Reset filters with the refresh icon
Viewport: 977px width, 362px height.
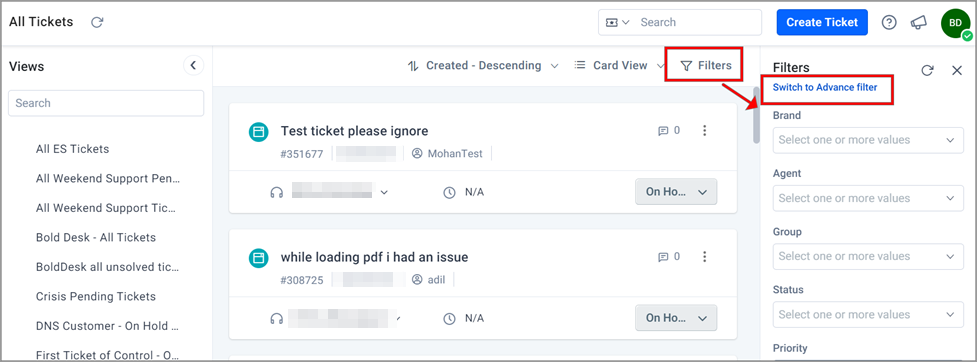927,70
